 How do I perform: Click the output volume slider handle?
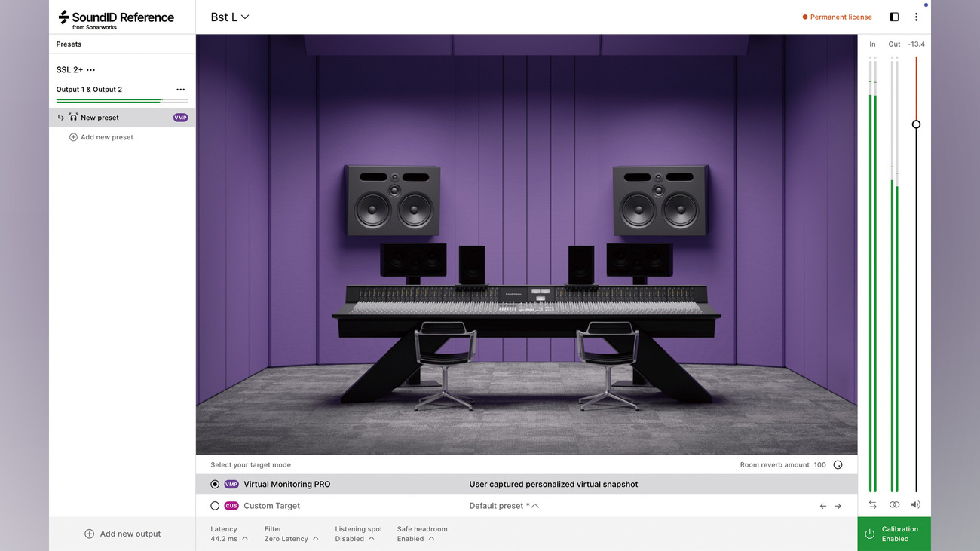point(916,124)
